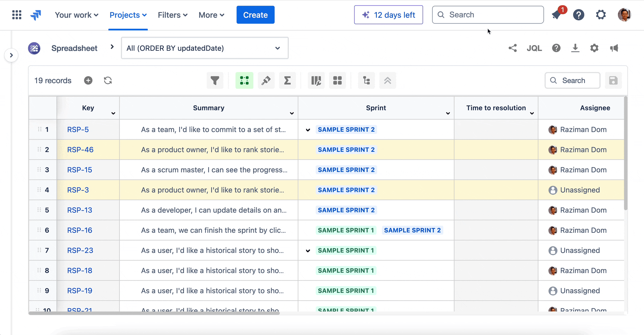
Task: Open issue link RSP-46
Action: click(80, 150)
